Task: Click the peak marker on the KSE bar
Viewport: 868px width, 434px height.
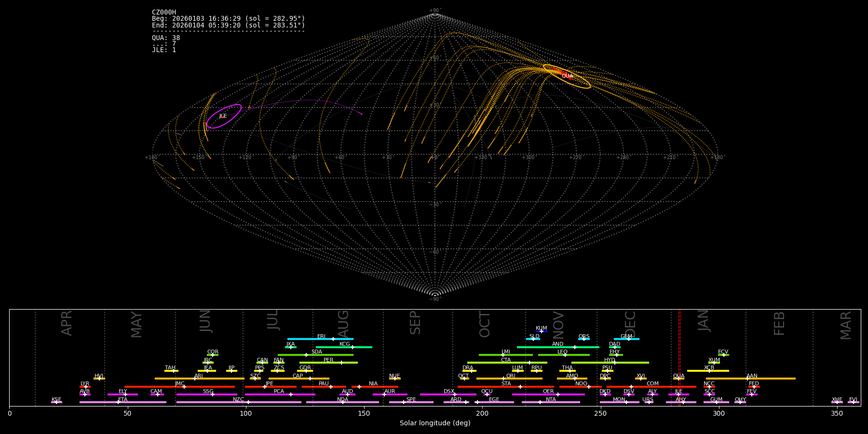Action: (x=56, y=402)
